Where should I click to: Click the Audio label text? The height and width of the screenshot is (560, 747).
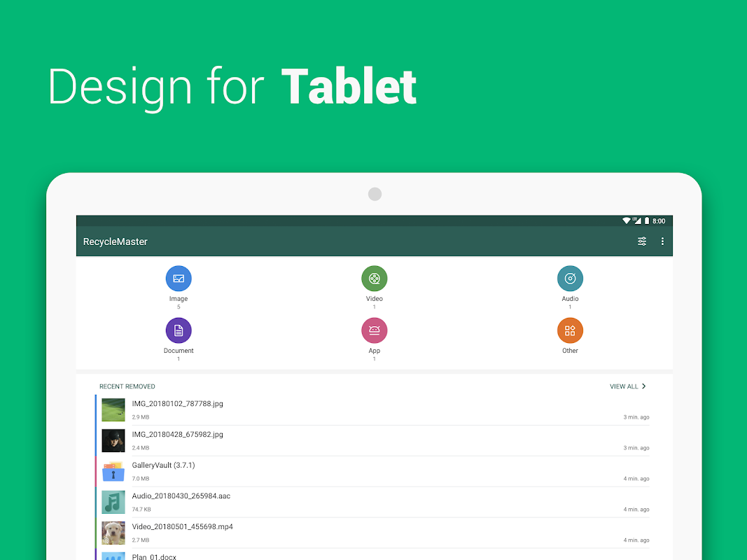click(571, 299)
